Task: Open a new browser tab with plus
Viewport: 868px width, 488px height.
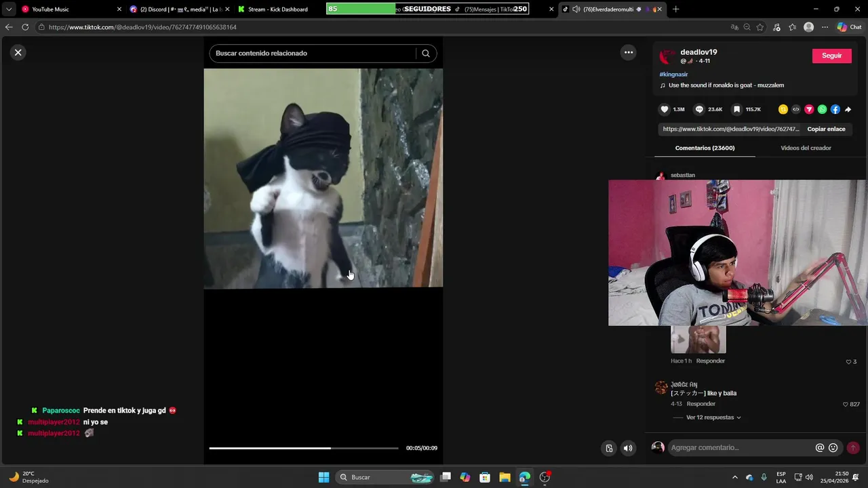Action: coord(675,9)
